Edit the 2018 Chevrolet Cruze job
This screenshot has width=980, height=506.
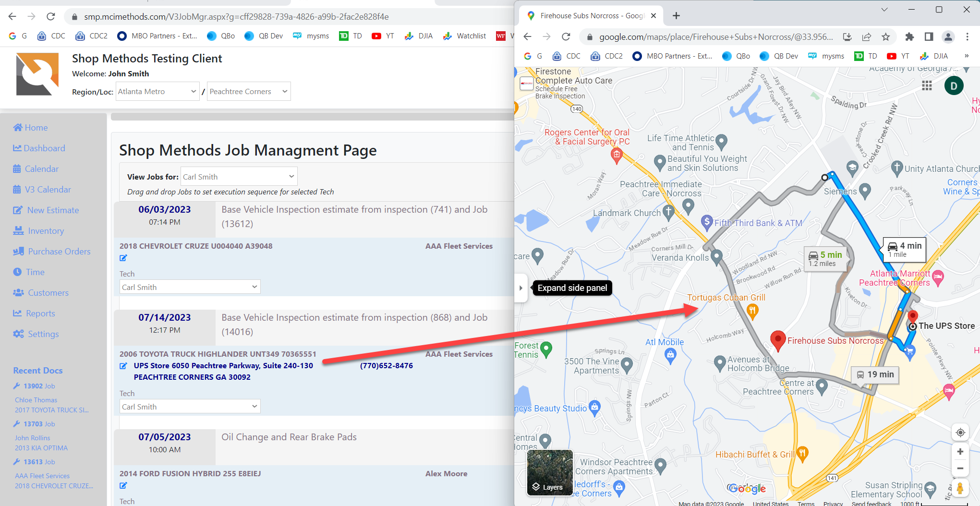coord(123,258)
